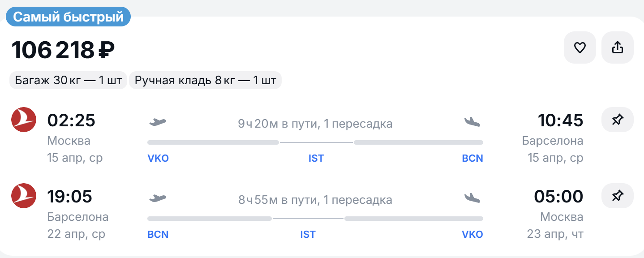Click takeoff plane icon on return flight
The width and height of the screenshot is (644, 258).
(x=157, y=198)
